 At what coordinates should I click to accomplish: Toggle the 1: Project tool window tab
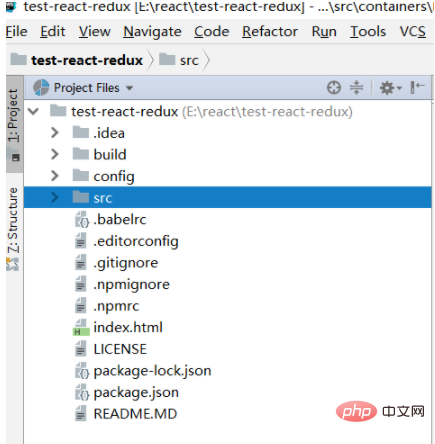[14, 123]
